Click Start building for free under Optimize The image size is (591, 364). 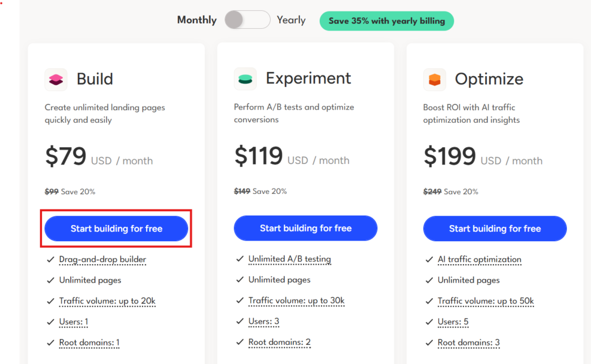495,228
